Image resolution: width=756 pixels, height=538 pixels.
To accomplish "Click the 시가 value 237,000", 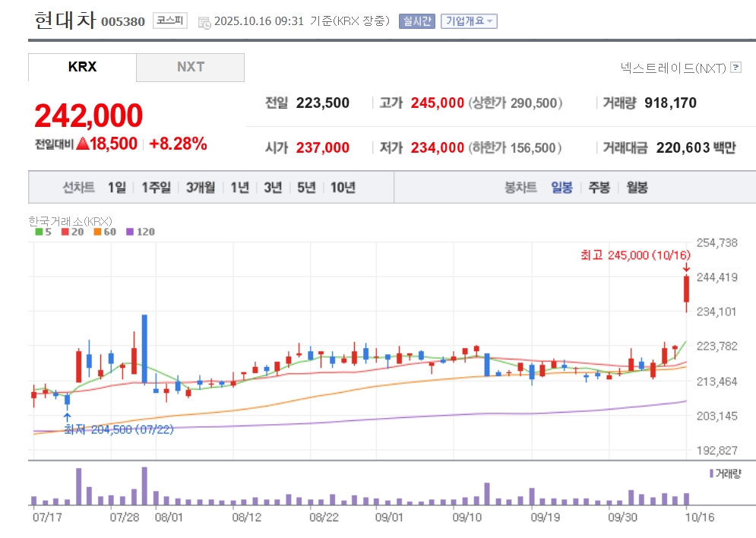I will pyautogui.click(x=323, y=147).
